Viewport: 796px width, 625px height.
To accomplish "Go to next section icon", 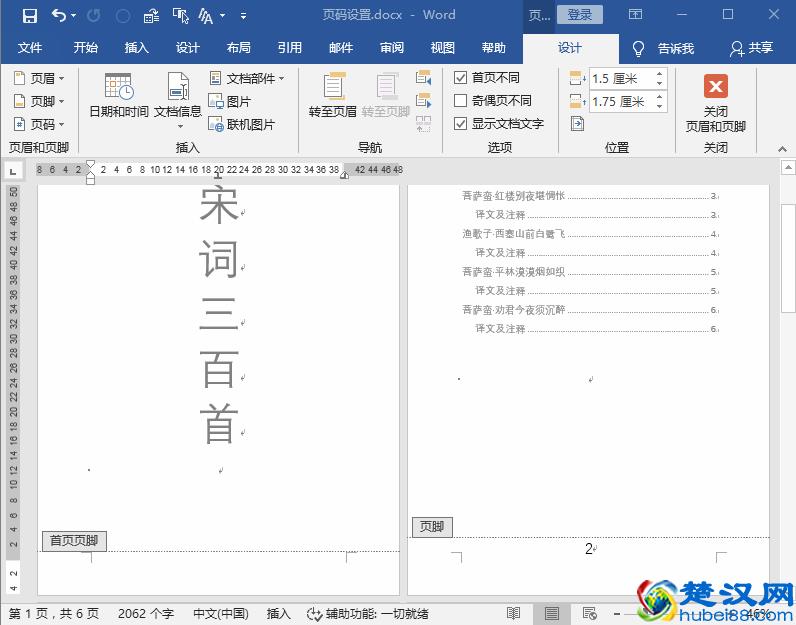I will (423, 100).
